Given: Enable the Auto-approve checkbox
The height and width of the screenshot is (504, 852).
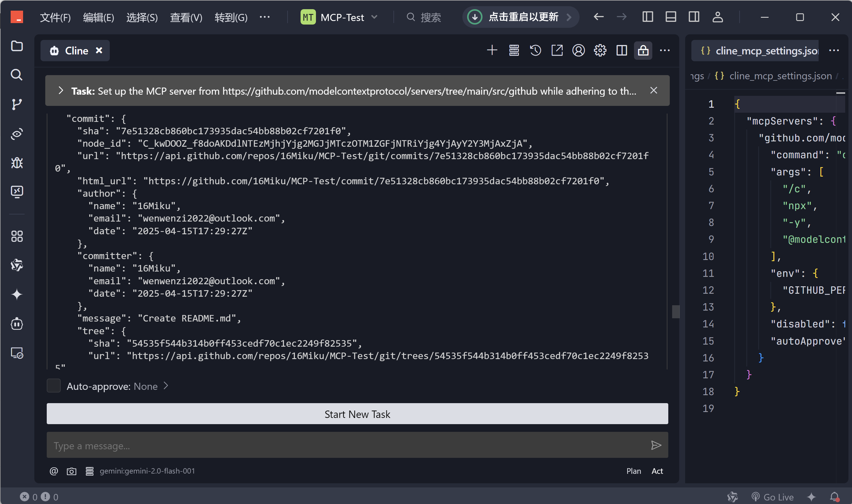Looking at the screenshot, I should (x=54, y=386).
